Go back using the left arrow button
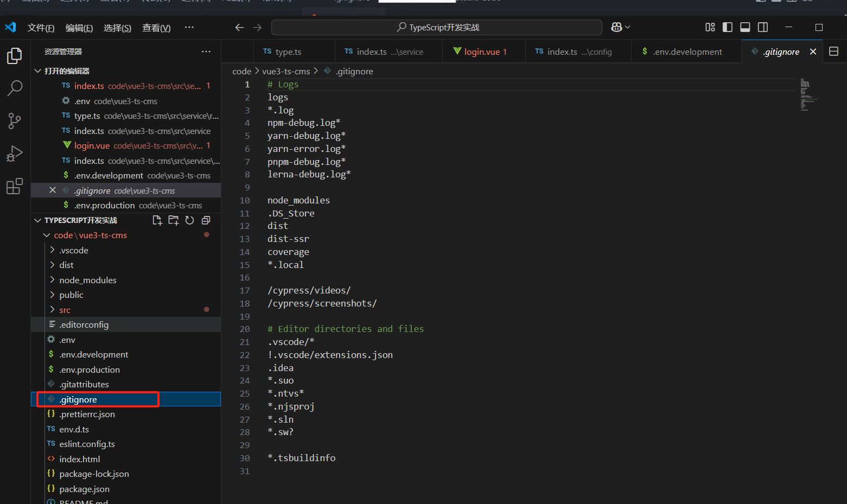 point(239,27)
